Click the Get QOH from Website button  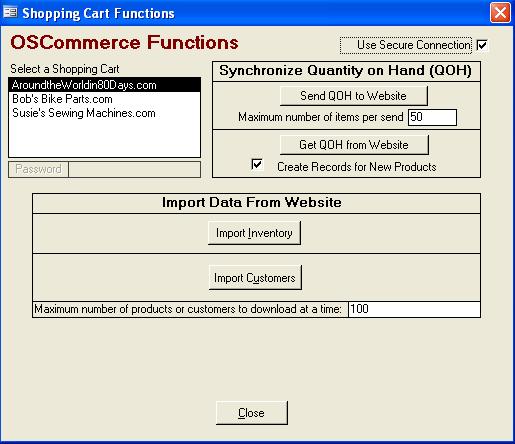pyautogui.click(x=354, y=145)
